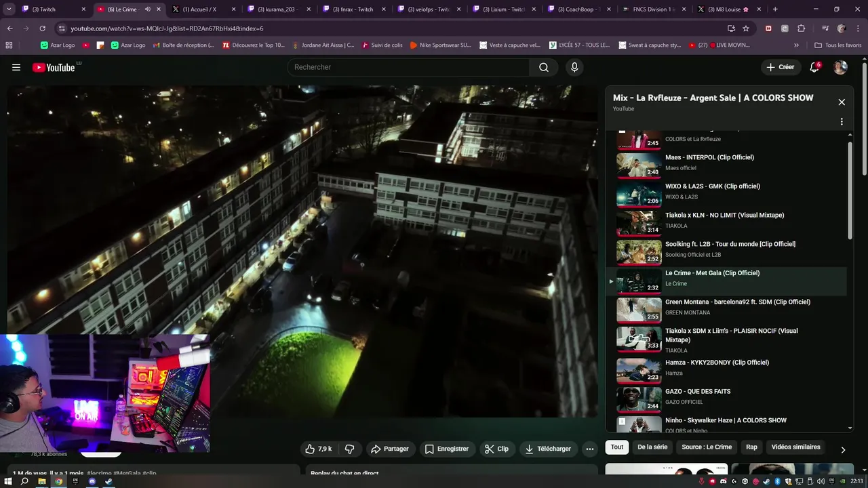Start voice search with the microphone
Image resolution: width=868 pixels, height=488 pixels.
tap(574, 67)
